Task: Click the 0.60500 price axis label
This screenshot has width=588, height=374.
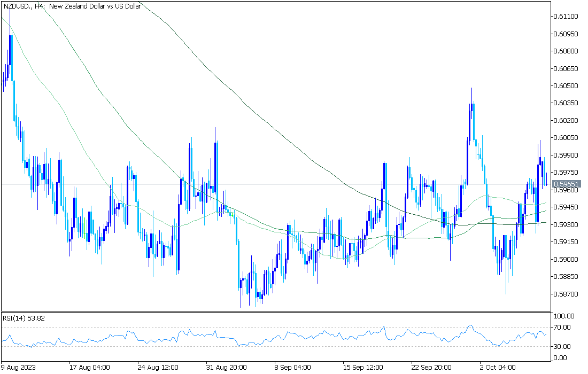Action: (x=566, y=86)
